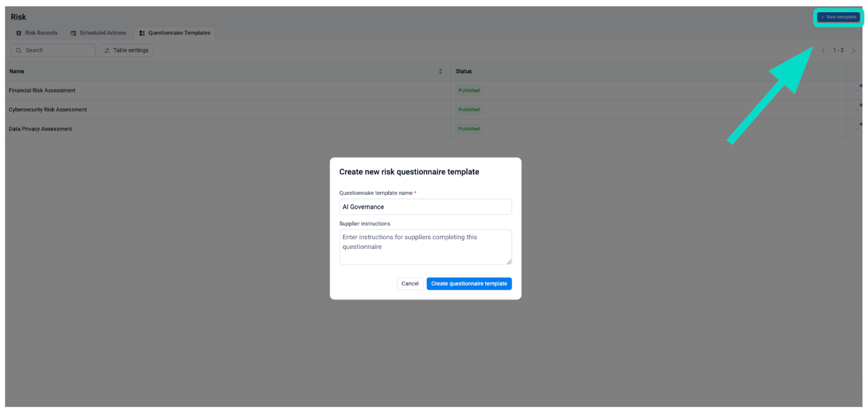The image size is (868, 415).
Task: Open the Financial Risk Assessment row menu
Action: point(856,90)
